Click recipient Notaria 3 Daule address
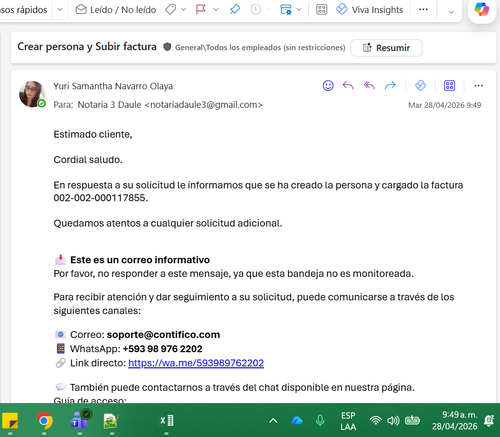Screen dimensions: 500x437 pyautogui.click(x=170, y=105)
